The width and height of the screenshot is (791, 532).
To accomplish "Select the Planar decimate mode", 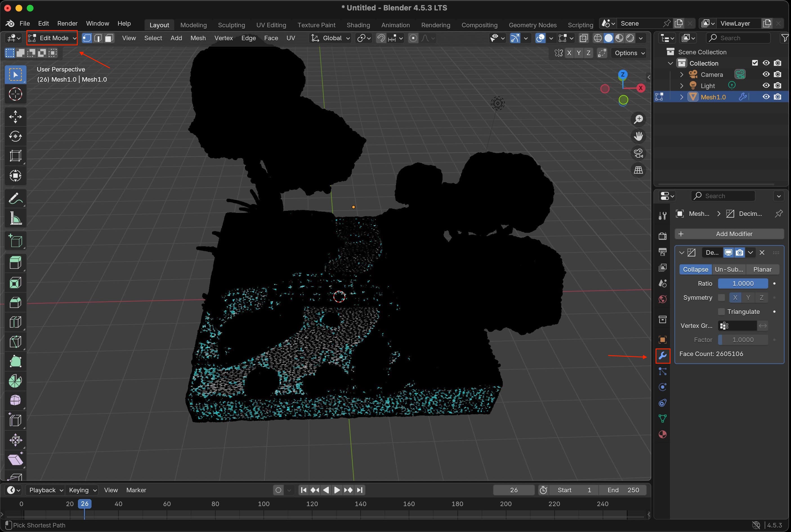I will 762,269.
